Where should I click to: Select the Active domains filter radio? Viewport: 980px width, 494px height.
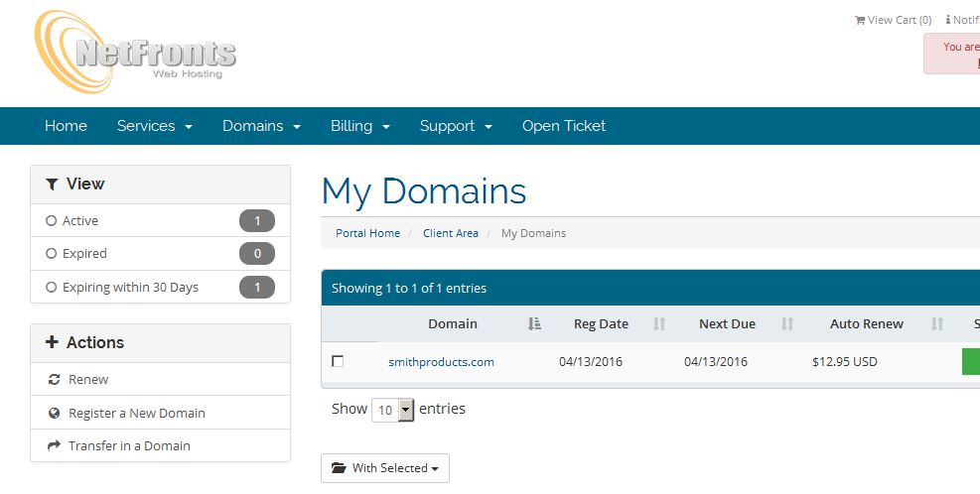[52, 221]
